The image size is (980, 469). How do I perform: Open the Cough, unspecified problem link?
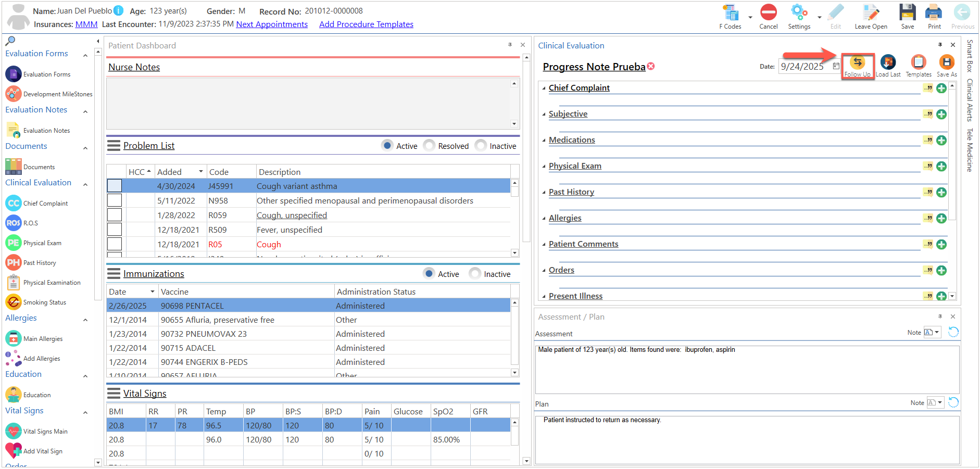(x=292, y=216)
